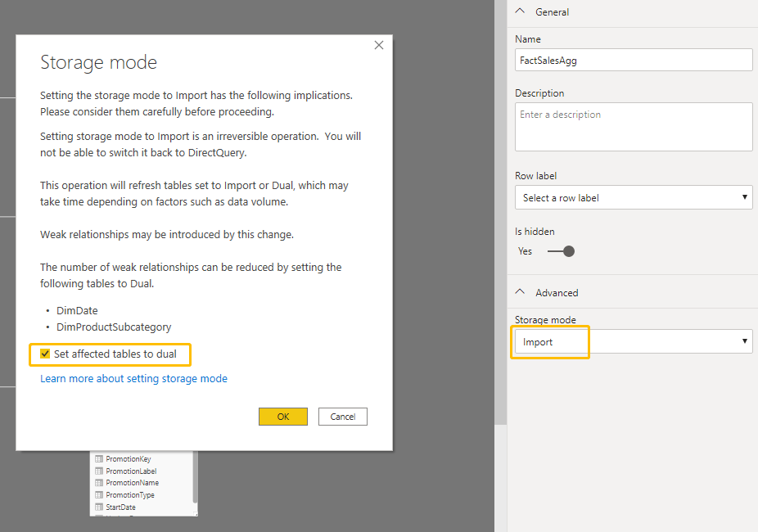Select PromotionName column icon in table
This screenshot has height=532, width=758.
(99, 483)
